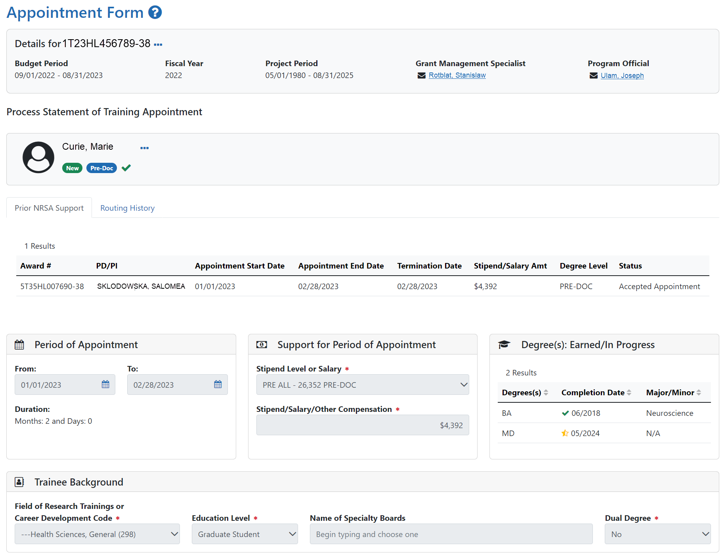Click the From date field 01/01/2023
The image size is (728, 560).
(65, 385)
